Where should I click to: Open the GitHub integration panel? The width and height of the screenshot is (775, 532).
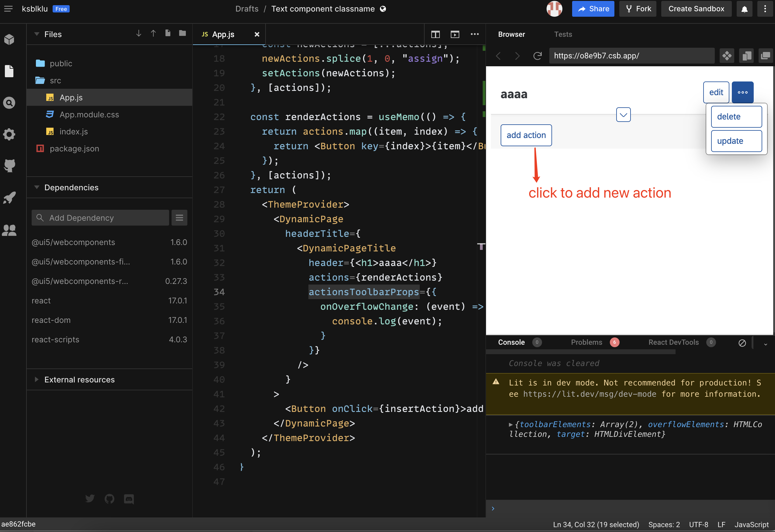9,166
